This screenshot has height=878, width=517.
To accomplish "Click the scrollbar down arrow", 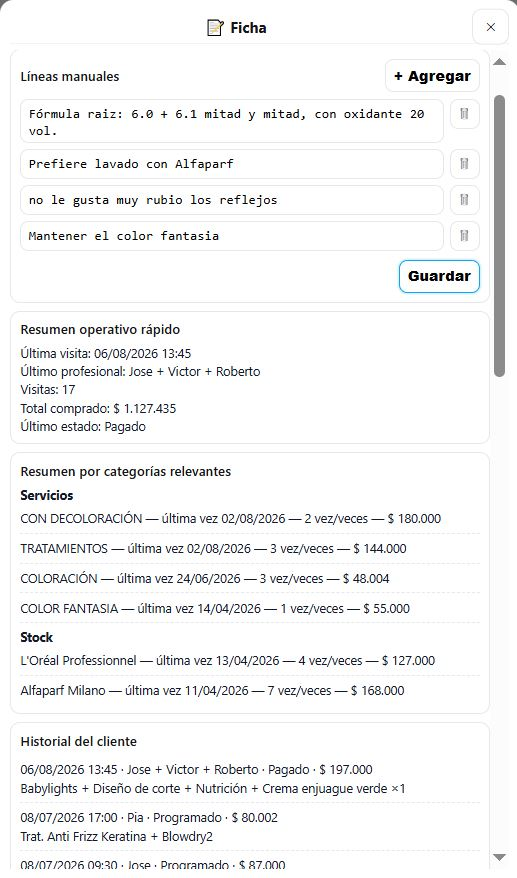I will click(x=500, y=857).
